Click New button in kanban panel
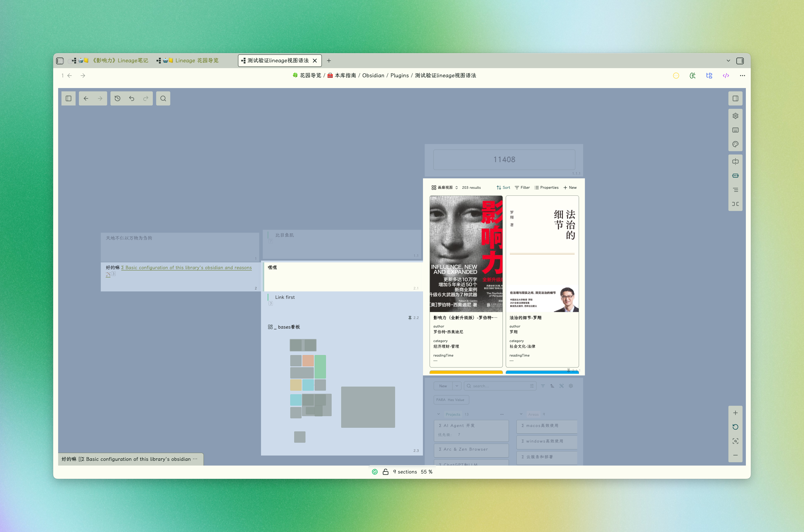The height and width of the screenshot is (532, 804). click(443, 386)
